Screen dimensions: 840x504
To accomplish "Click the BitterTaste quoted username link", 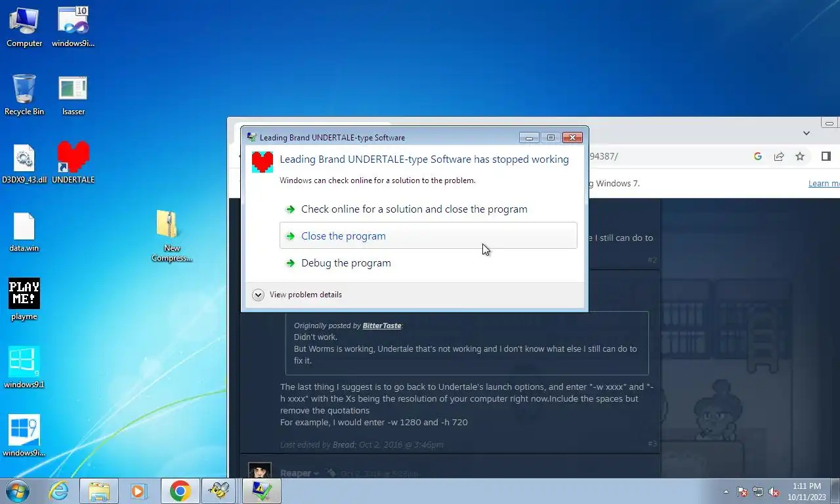I will [x=382, y=325].
